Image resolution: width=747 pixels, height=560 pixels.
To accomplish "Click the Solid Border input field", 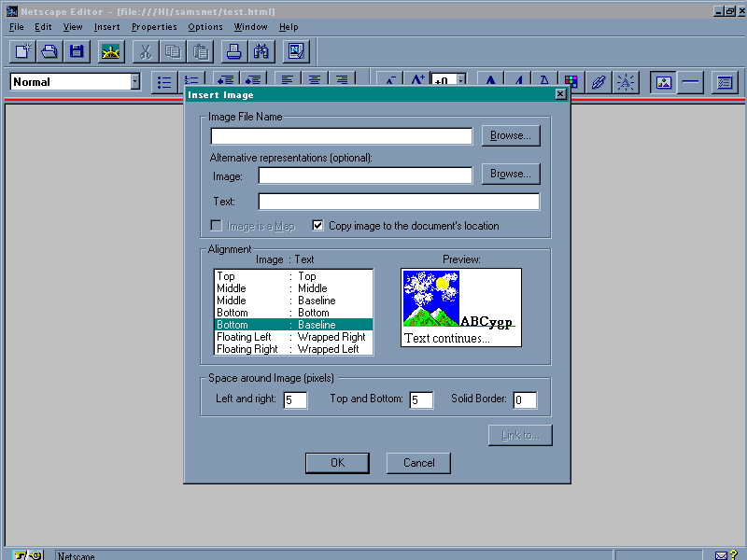I will click(x=524, y=400).
